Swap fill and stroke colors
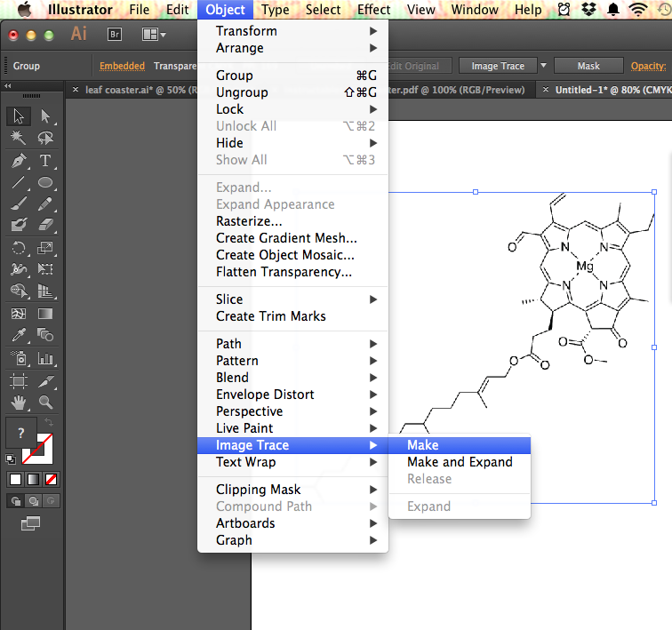Image resolution: width=672 pixels, height=630 pixels. point(49,422)
